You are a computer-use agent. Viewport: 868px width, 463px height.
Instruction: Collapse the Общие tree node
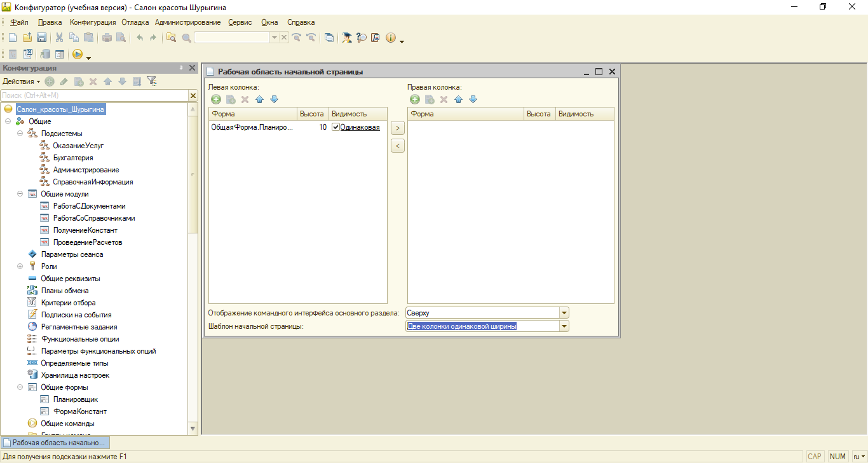[8, 121]
